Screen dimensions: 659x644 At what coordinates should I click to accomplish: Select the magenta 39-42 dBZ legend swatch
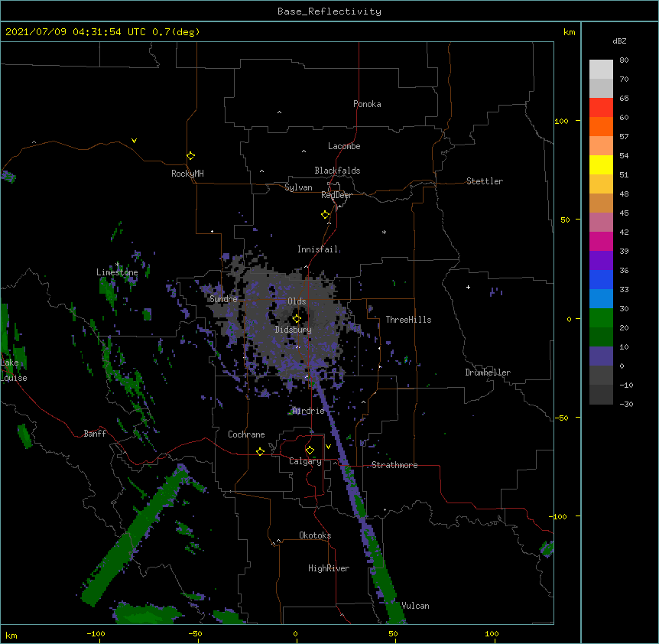[x=601, y=241]
